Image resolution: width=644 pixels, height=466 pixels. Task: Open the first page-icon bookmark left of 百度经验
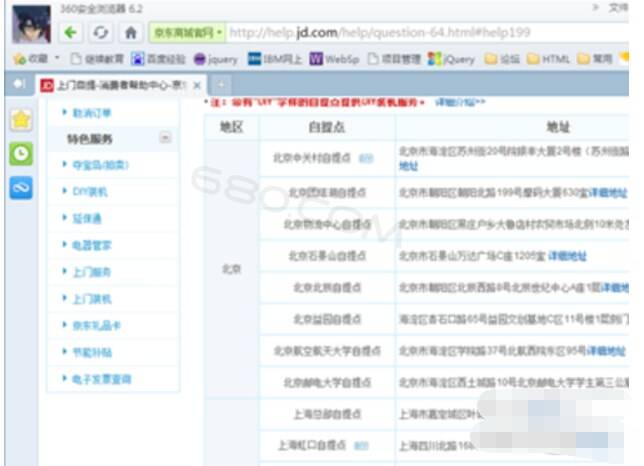(97, 59)
